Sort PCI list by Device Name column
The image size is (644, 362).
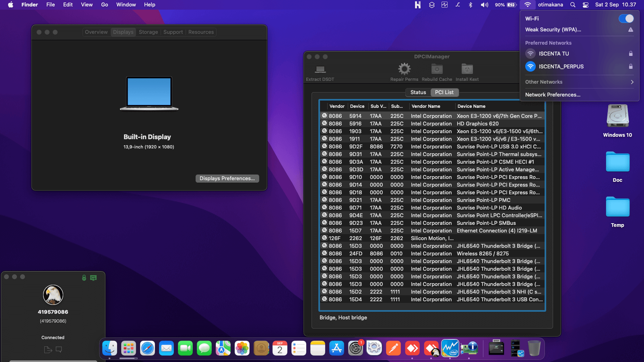pos(500,106)
